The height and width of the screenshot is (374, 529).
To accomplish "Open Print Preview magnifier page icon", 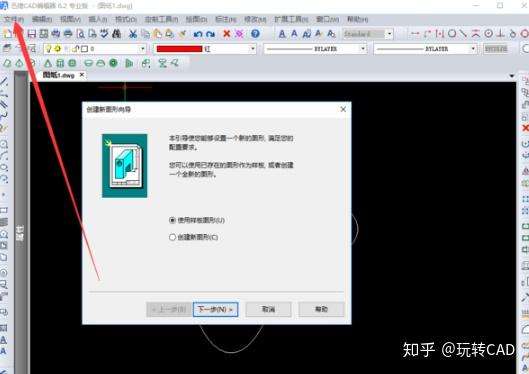I will 81,34.
